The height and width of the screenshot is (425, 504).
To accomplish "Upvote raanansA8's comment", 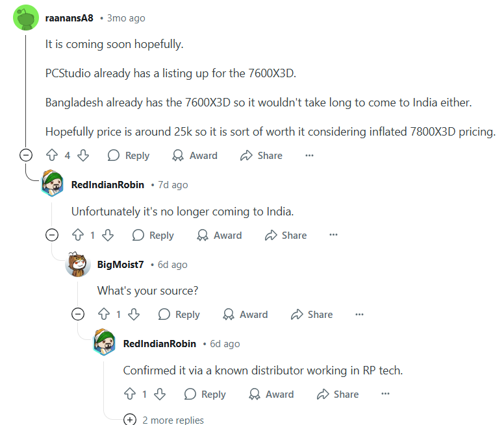I will (52, 155).
